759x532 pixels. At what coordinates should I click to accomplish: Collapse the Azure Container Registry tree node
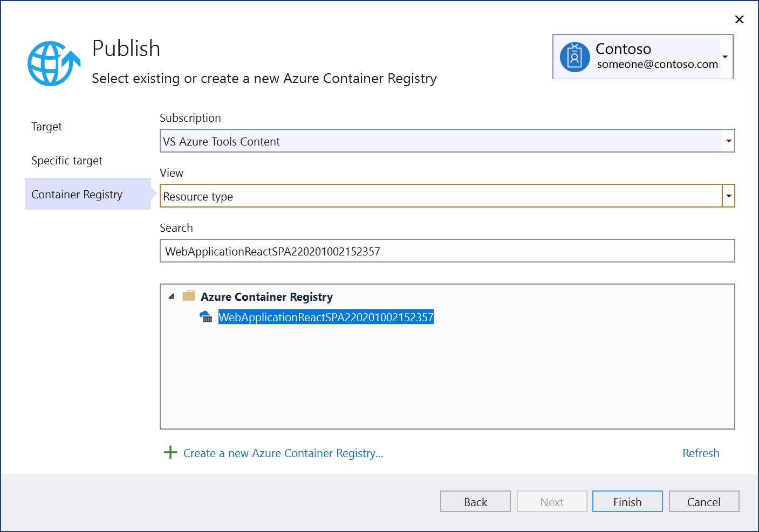[x=171, y=296]
